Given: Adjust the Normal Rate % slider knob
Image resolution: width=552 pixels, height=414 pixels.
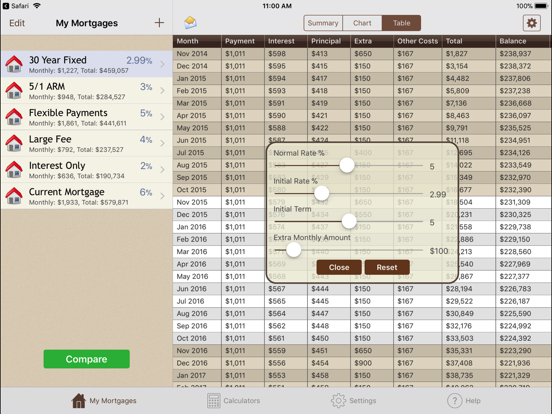Looking at the screenshot, I should tap(347, 165).
